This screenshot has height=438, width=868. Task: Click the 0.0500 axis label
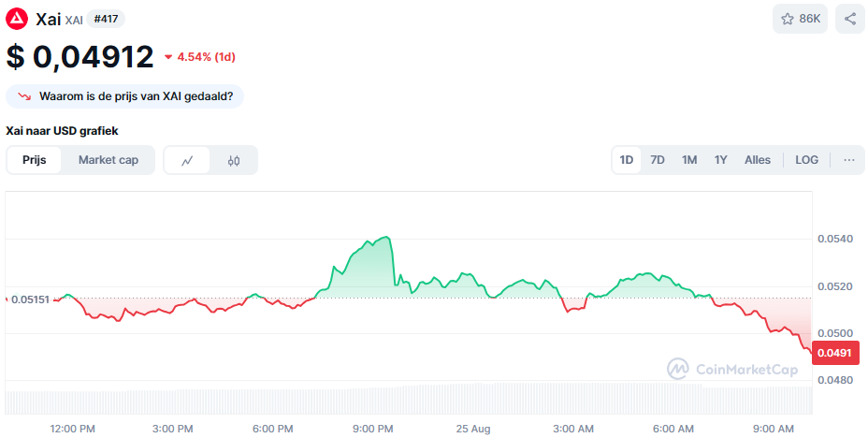(835, 333)
